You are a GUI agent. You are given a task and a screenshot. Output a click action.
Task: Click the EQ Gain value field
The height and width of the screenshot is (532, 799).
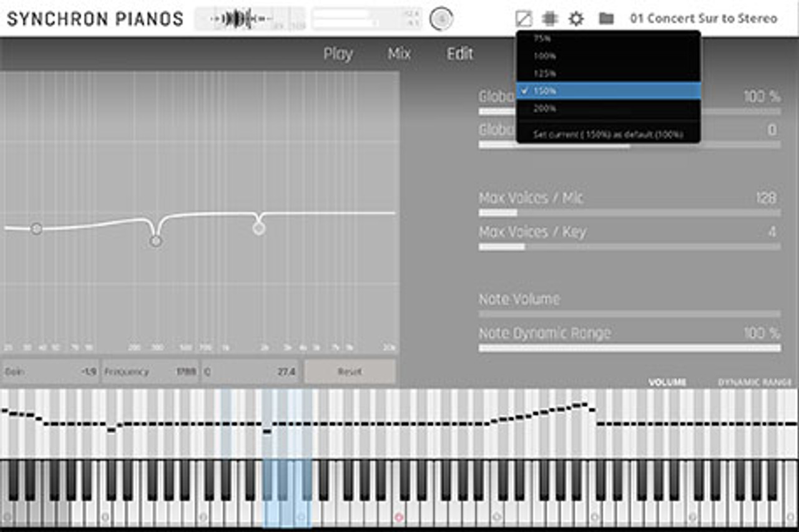pos(51,372)
